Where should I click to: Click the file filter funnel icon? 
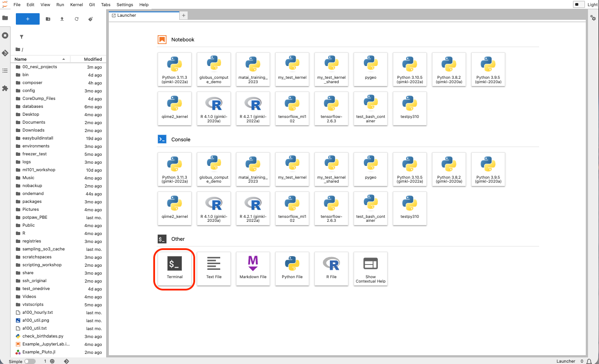21,37
